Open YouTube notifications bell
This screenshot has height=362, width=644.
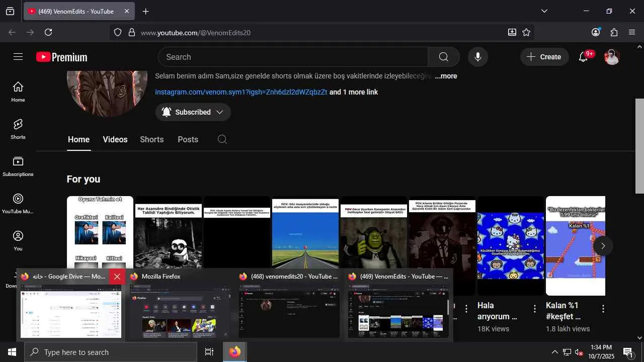coord(584,57)
